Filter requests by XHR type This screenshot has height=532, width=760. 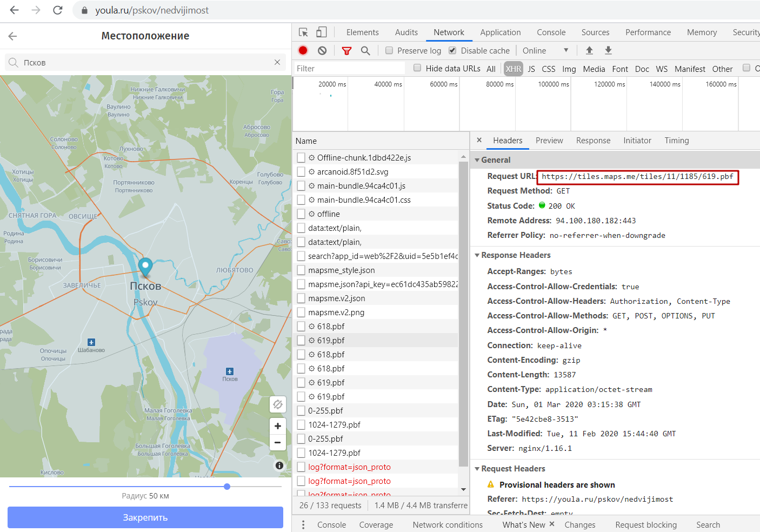pyautogui.click(x=513, y=69)
